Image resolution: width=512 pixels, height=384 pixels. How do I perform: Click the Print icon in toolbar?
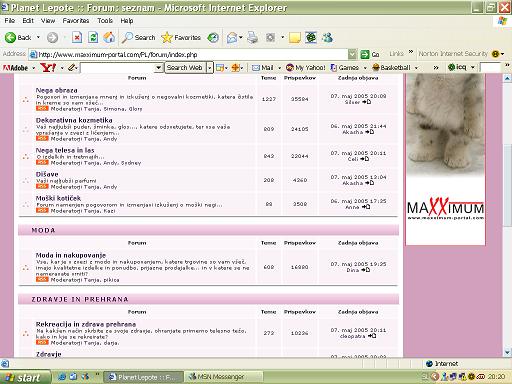(x=253, y=38)
